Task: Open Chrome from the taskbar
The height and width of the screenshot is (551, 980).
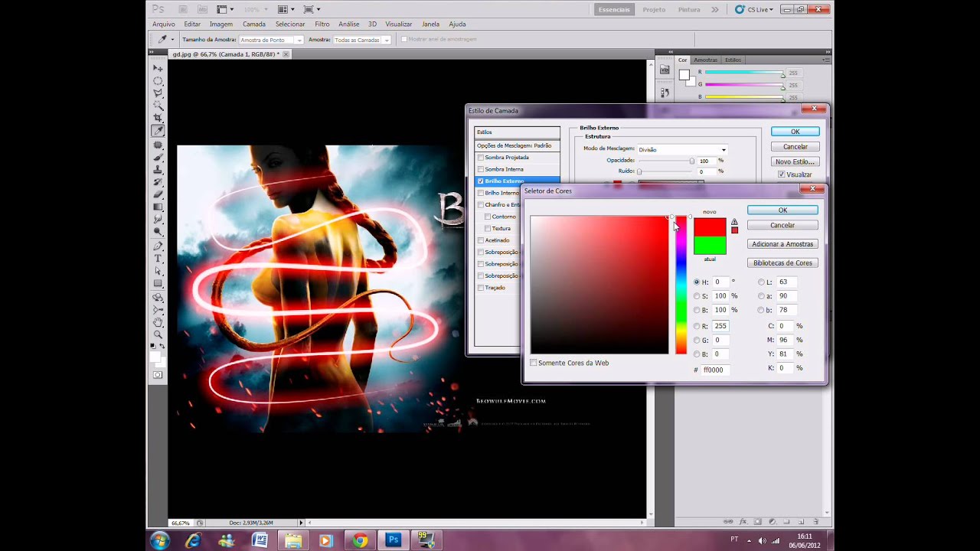Action: (360, 540)
